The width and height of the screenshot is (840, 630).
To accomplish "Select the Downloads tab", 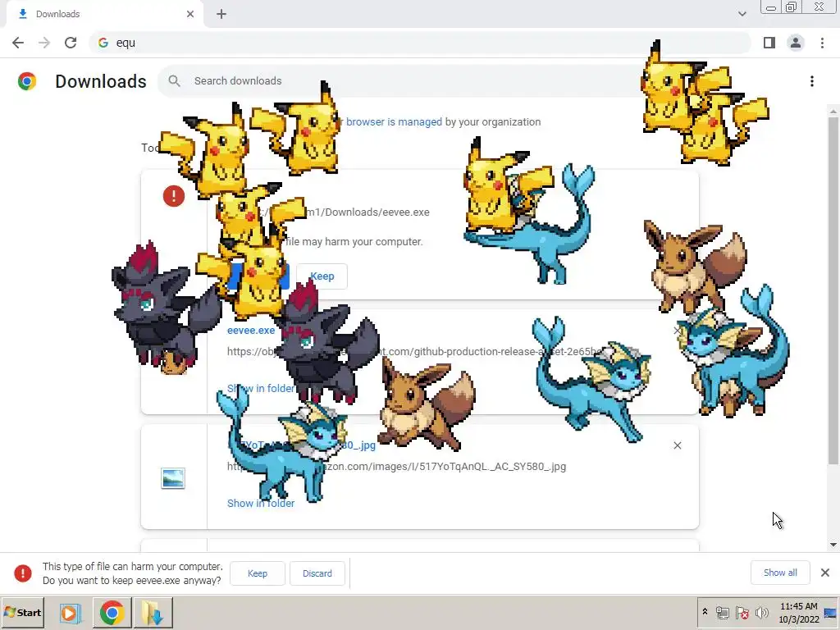I will tap(104, 15).
